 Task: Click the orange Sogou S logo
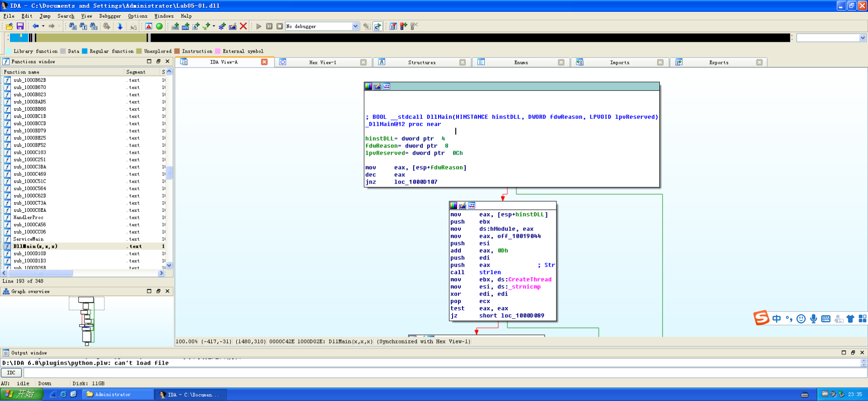tap(761, 318)
